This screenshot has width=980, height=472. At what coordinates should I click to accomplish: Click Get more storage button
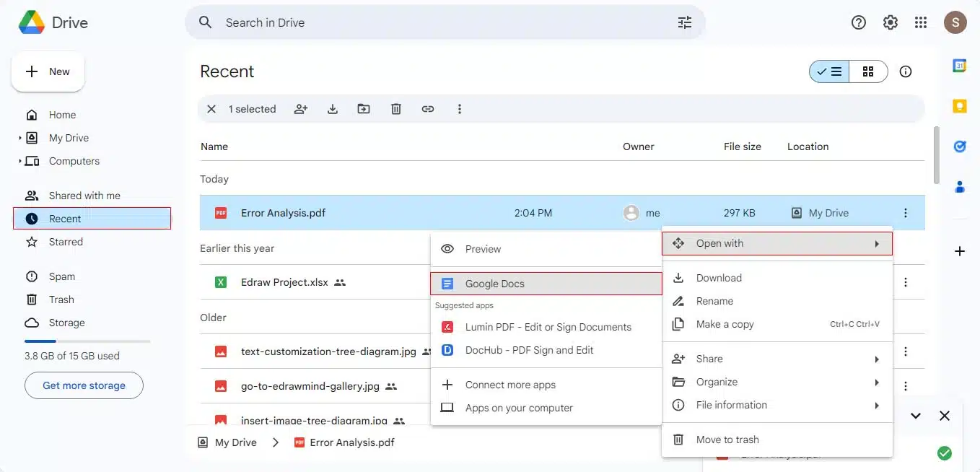pyautogui.click(x=84, y=385)
